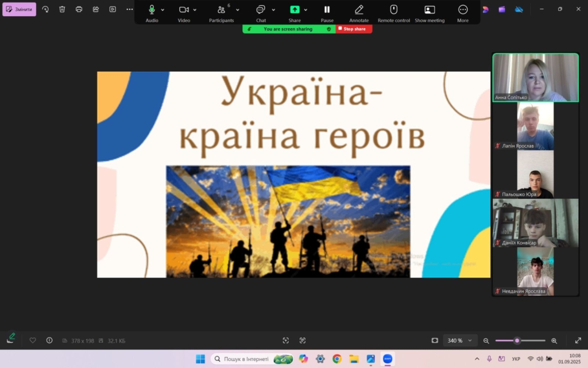Rotate the image using the rotate icon
Viewport: 588px width, 368px height.
[x=45, y=9]
